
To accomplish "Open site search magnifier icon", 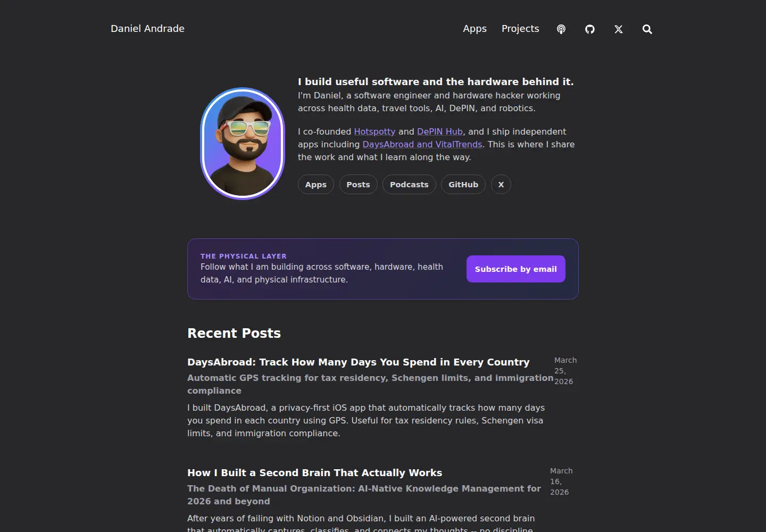I will pos(647,29).
